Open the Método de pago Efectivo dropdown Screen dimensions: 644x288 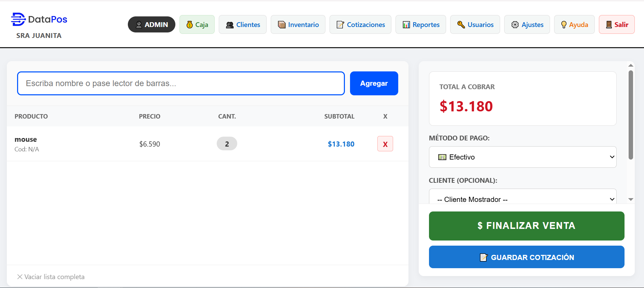pyautogui.click(x=523, y=157)
